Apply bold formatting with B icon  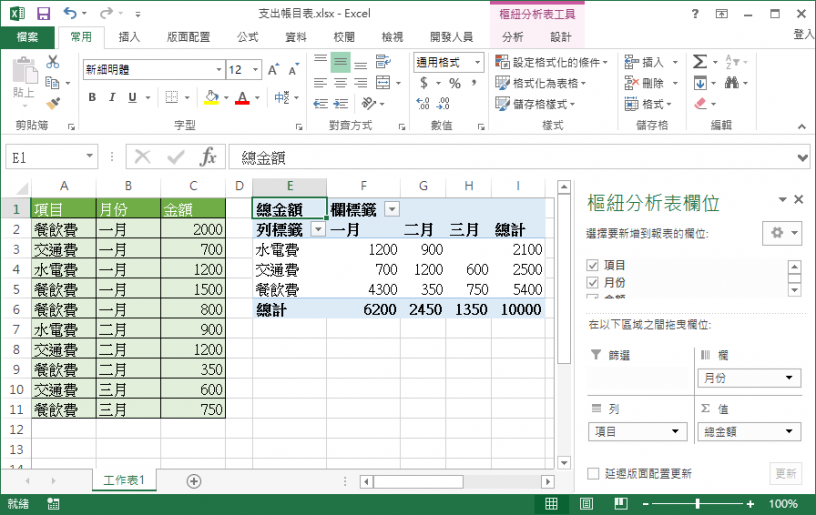click(92, 97)
